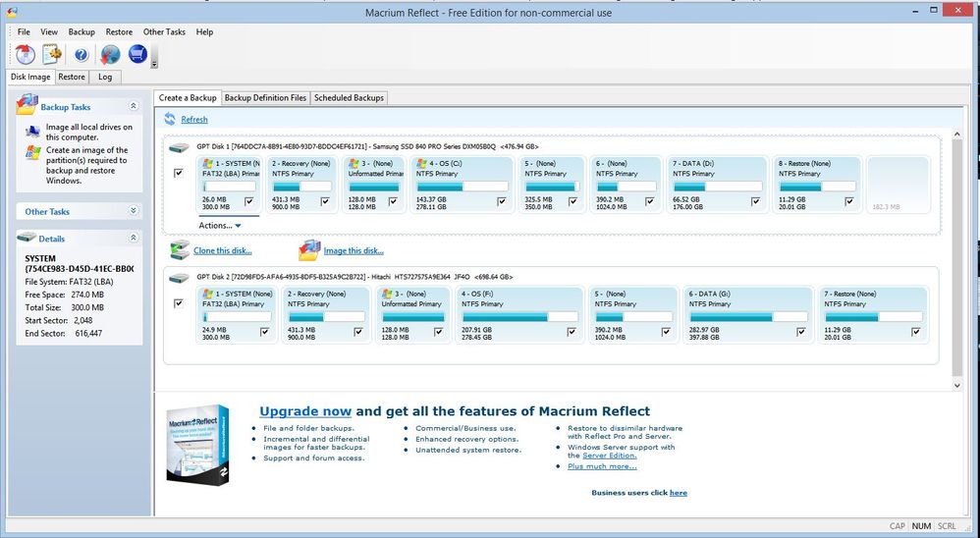This screenshot has width=980, height=538.
Task: Click Disk 2 DATA (G:) usage bar
Action: [747, 317]
